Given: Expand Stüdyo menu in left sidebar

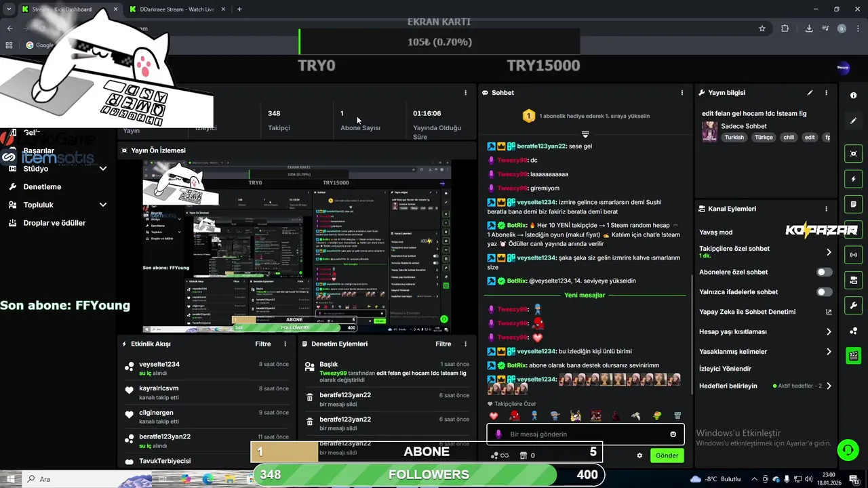Looking at the screenshot, I should 103,169.
